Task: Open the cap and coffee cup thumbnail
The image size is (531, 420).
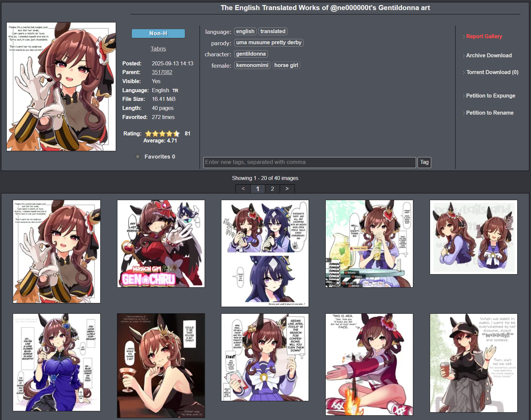Action: [474, 363]
